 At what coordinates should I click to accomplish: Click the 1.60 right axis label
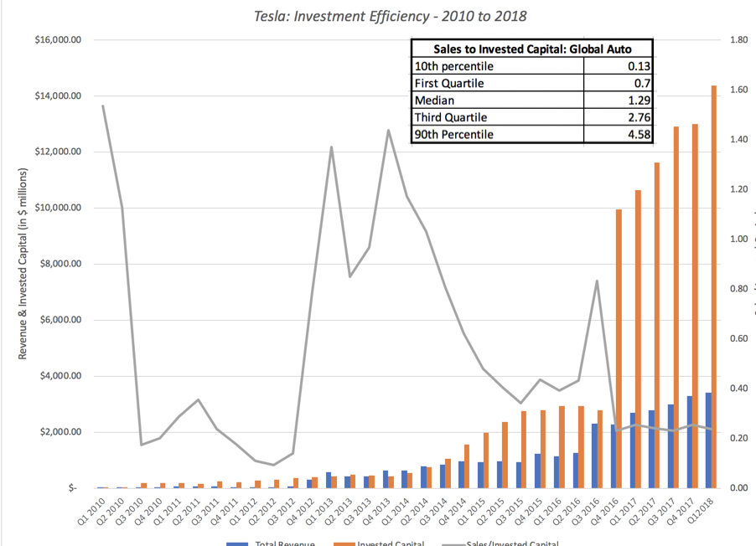coord(738,90)
